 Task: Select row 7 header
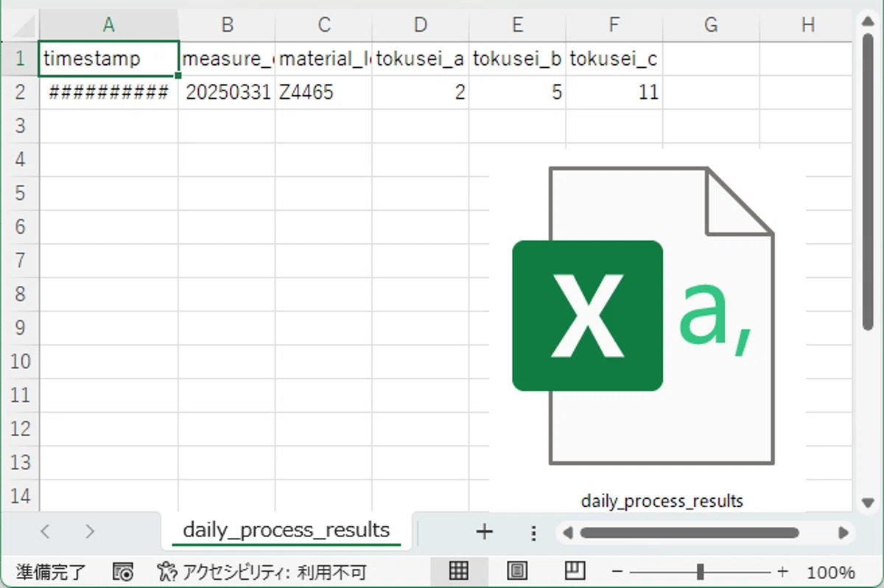21,261
